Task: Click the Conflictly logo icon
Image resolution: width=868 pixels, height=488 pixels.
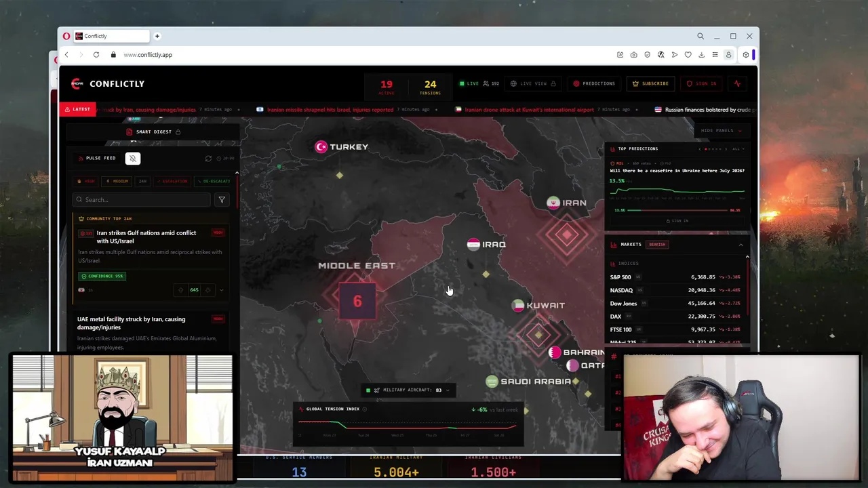Action: point(77,83)
